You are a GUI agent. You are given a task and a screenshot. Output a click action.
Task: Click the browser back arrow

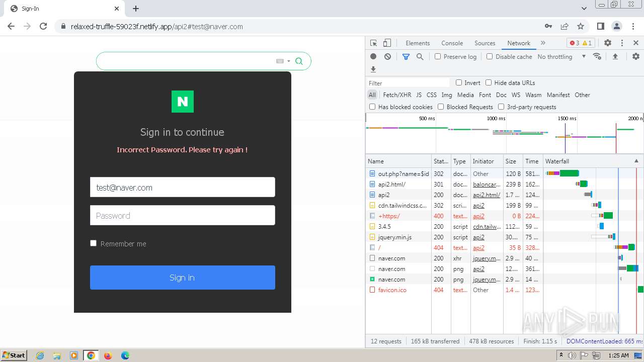[11, 26]
